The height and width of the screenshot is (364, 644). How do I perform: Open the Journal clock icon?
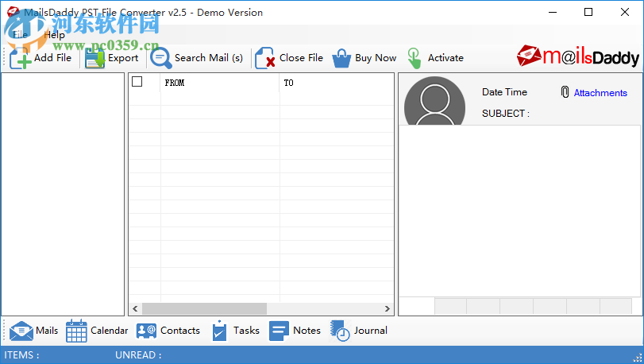pos(340,331)
